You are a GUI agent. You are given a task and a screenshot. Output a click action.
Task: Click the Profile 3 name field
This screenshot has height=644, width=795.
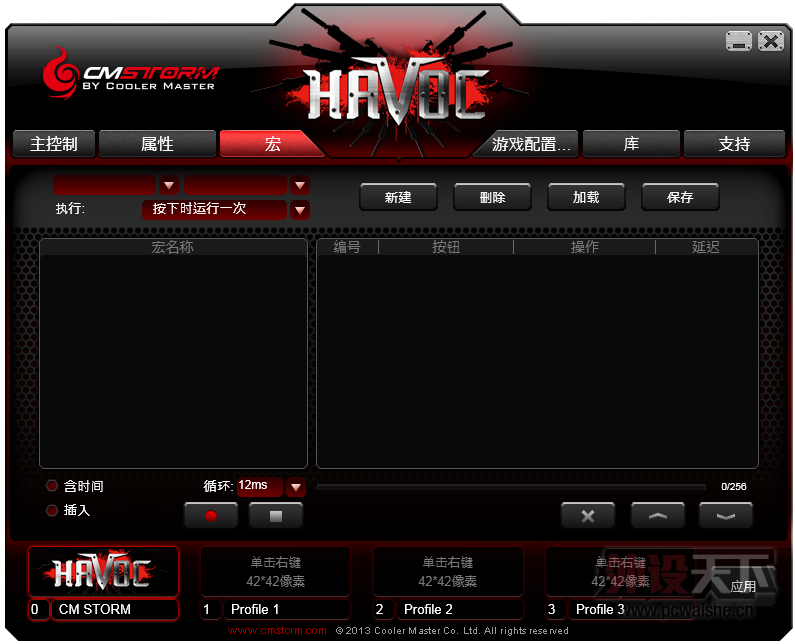[632, 610]
